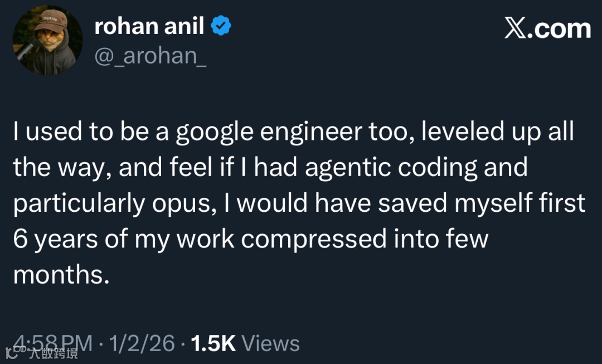Image resolution: width=602 pixels, height=364 pixels.
Task: Click "6 years" in the tweet text
Action: click(55, 240)
